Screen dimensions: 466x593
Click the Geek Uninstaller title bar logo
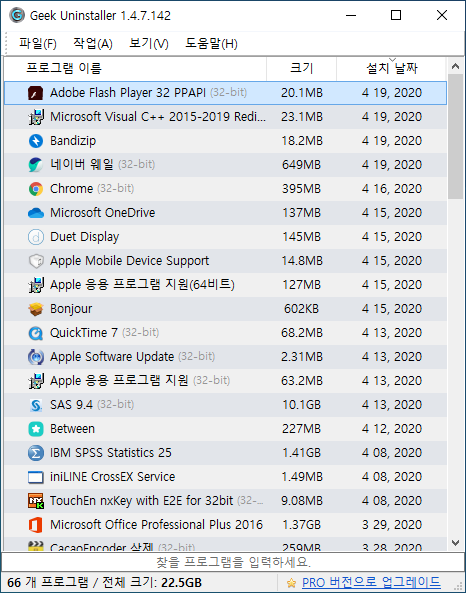click(x=17, y=16)
